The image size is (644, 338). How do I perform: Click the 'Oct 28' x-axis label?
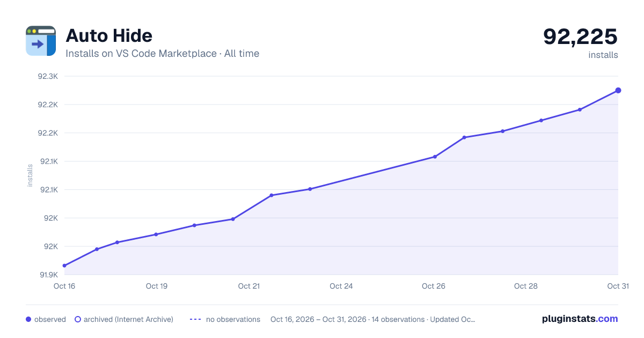click(x=526, y=286)
